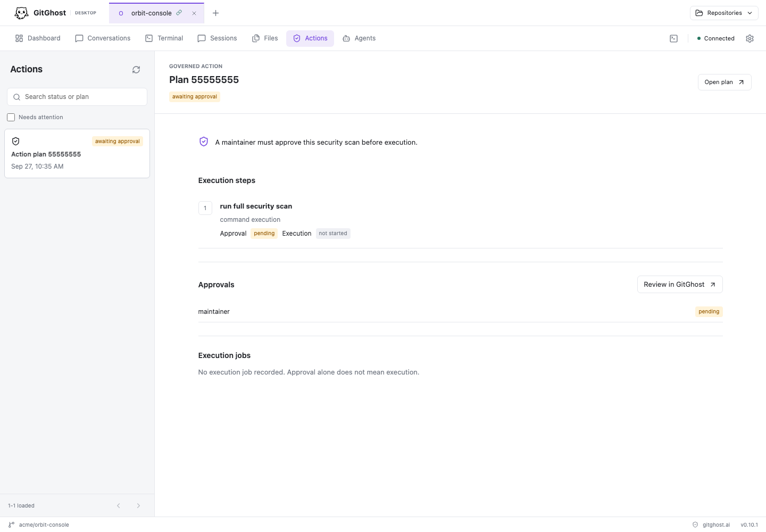
Task: Click the 1-1 loaded count text
Action: (x=21, y=506)
